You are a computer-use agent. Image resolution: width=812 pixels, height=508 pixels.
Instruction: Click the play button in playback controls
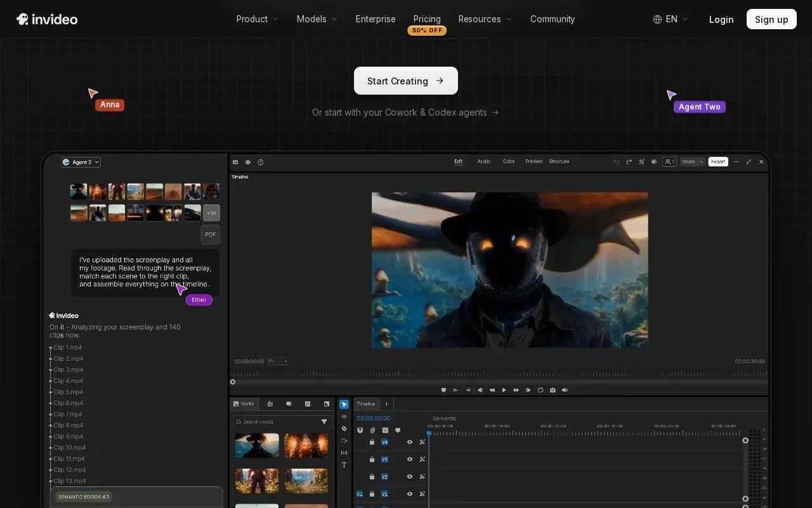[504, 390]
